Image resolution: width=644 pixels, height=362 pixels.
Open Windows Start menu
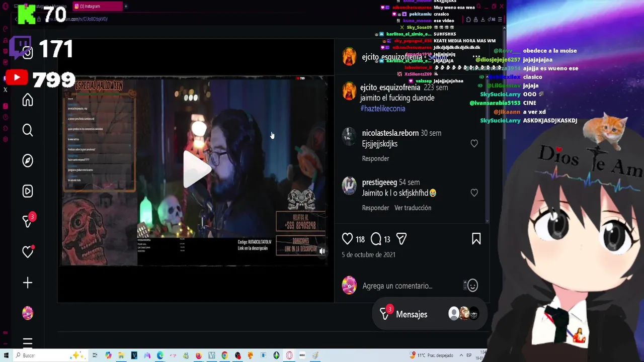(x=5, y=355)
